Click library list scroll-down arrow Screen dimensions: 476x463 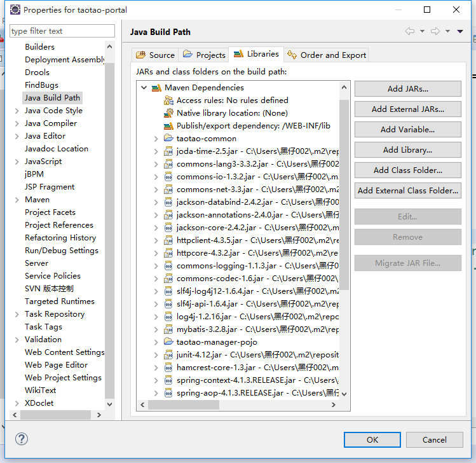[344, 394]
